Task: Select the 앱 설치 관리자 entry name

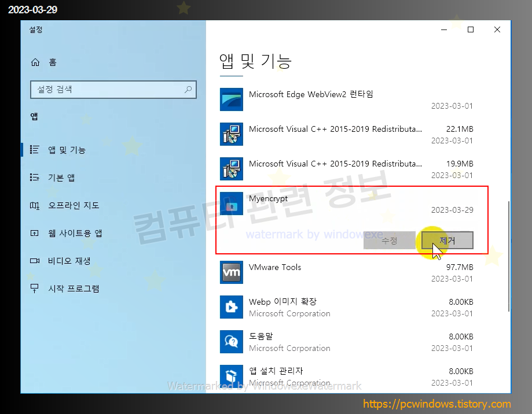Action: point(276,371)
